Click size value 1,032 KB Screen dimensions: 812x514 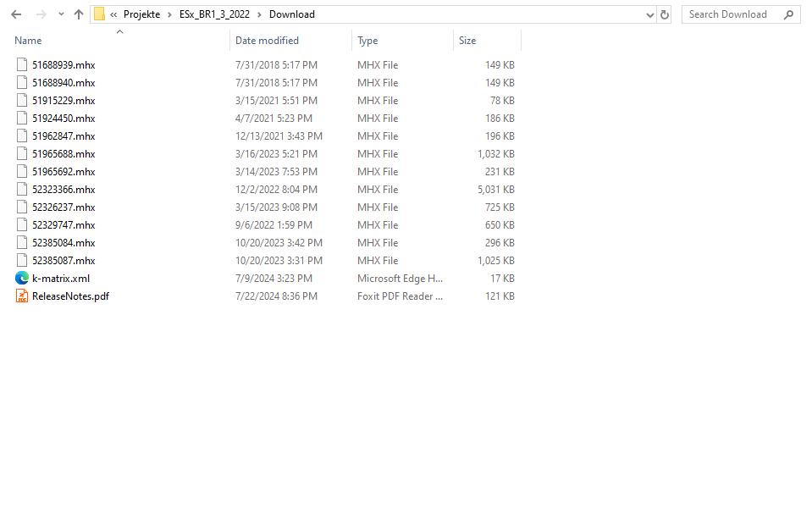[495, 154]
